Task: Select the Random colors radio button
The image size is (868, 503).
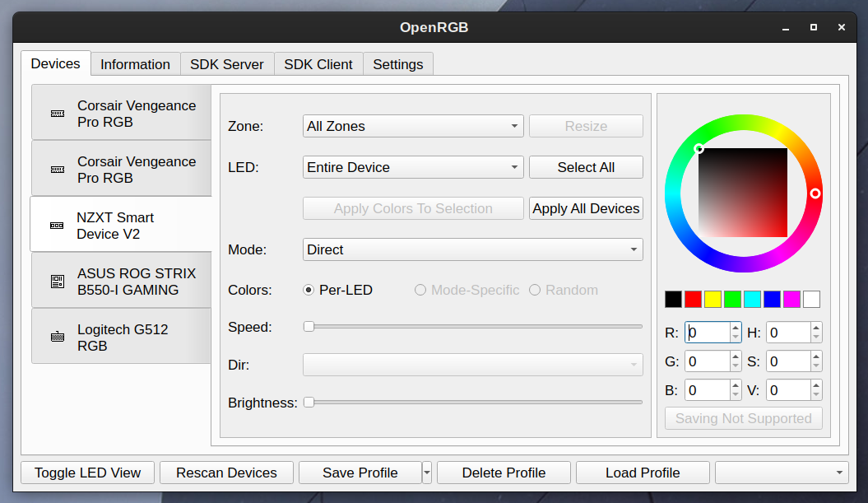Action: pyautogui.click(x=533, y=290)
